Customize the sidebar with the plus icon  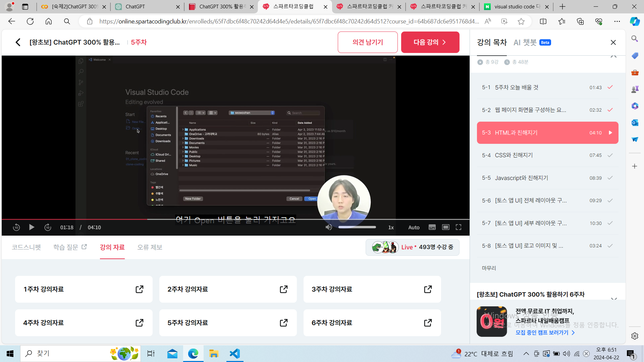click(635, 166)
